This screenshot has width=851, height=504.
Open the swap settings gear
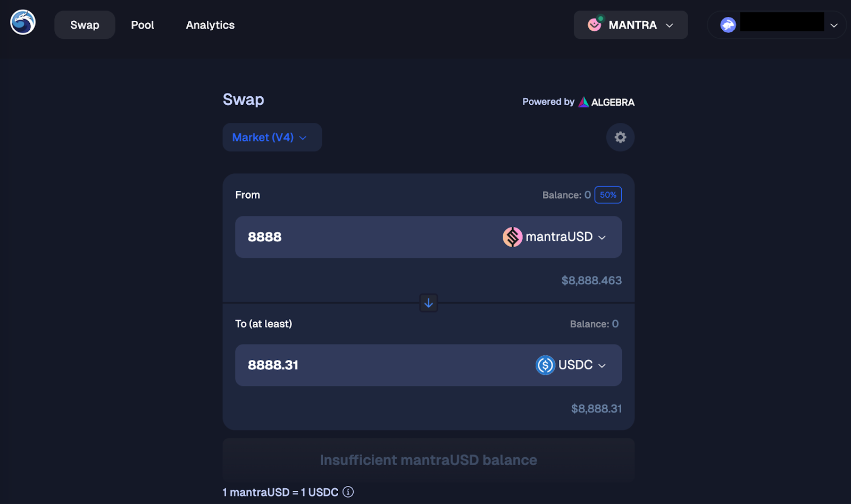tap(620, 137)
